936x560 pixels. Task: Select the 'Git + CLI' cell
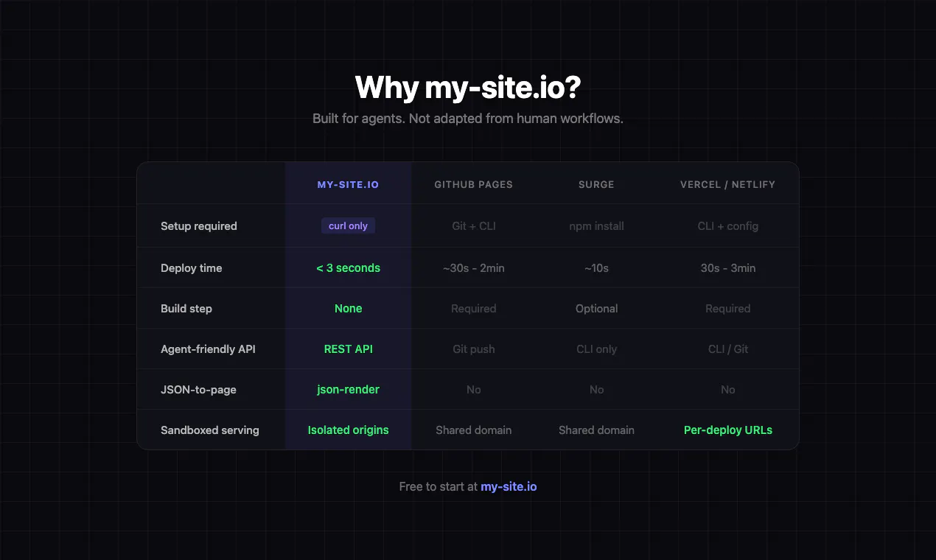click(x=473, y=226)
